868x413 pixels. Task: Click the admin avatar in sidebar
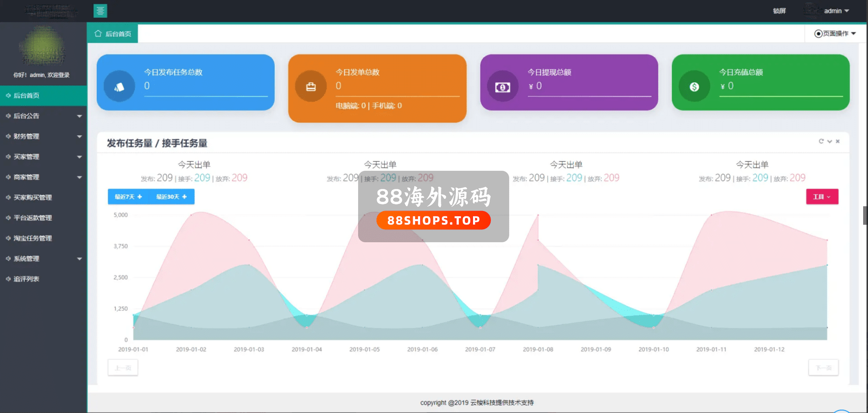(x=43, y=46)
